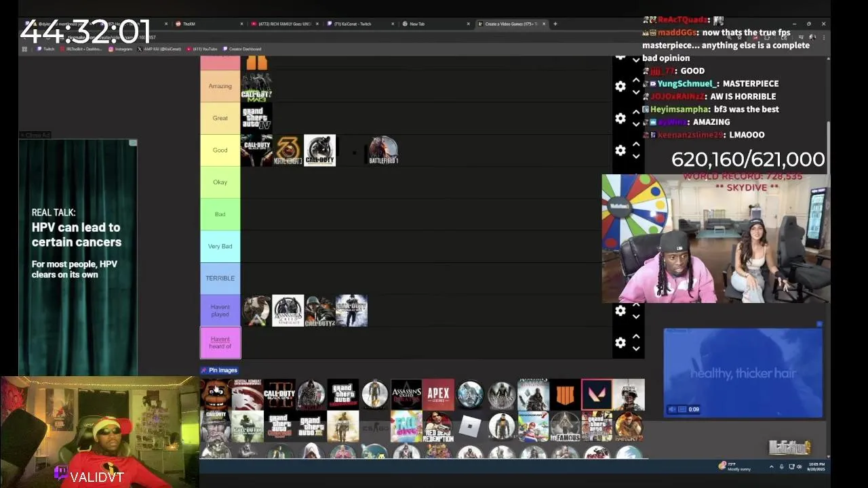
Task: Open a new browser tab with plus
Action: point(555,24)
